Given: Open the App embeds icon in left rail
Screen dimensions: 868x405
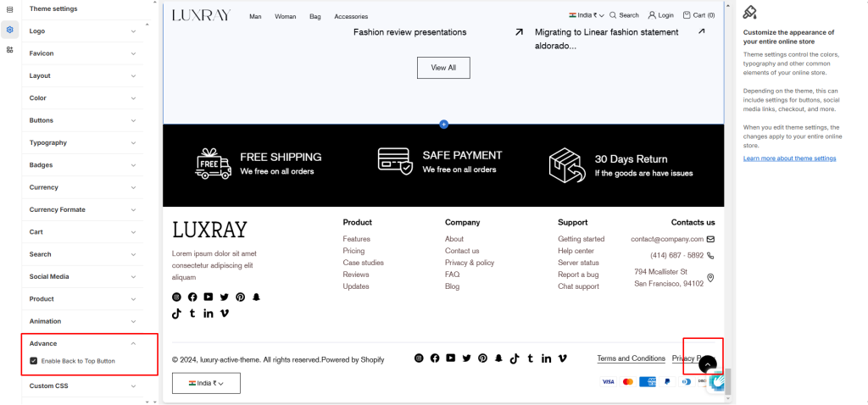Looking at the screenshot, I should [x=9, y=50].
